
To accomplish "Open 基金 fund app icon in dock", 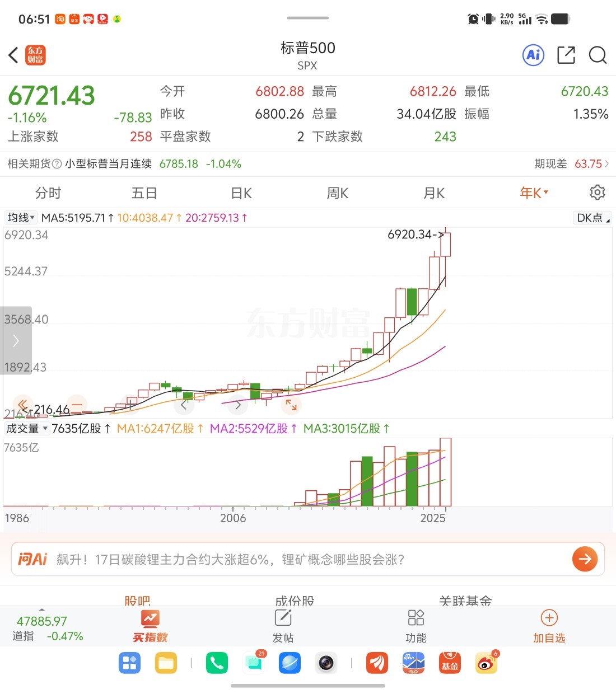I will coord(450,663).
